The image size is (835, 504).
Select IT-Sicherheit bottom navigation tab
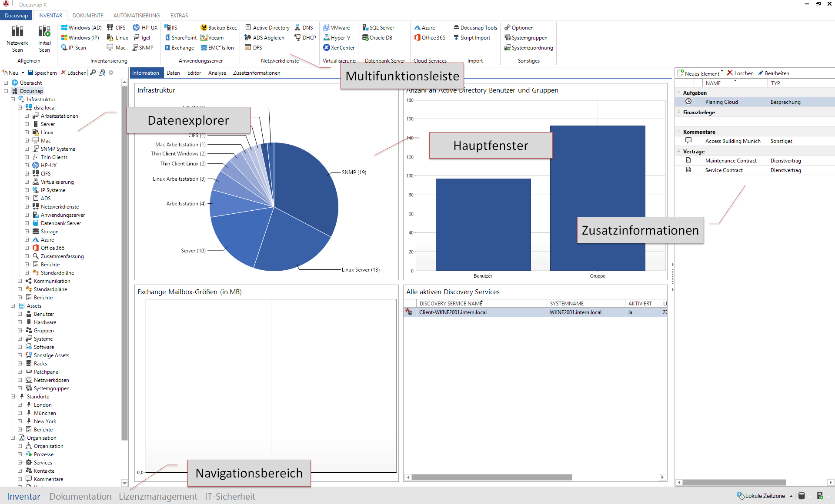[x=230, y=496]
